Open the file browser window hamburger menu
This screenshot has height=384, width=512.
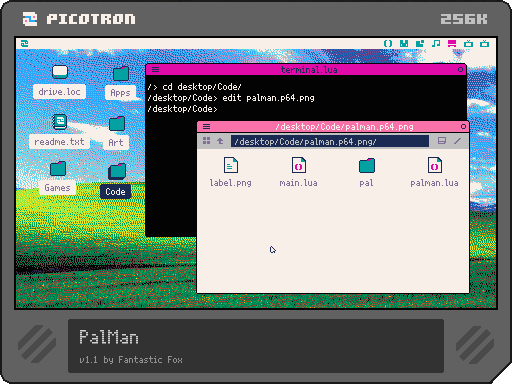point(206,126)
